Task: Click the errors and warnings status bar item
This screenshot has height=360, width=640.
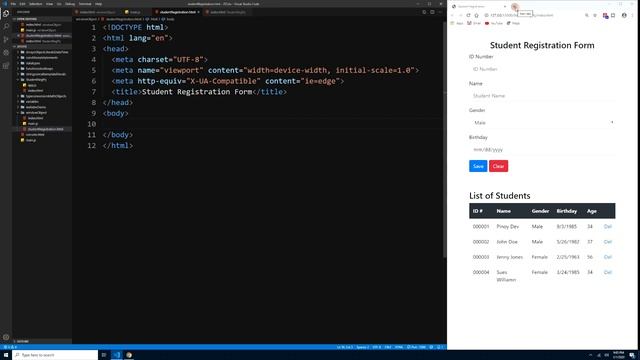Action: [10, 347]
